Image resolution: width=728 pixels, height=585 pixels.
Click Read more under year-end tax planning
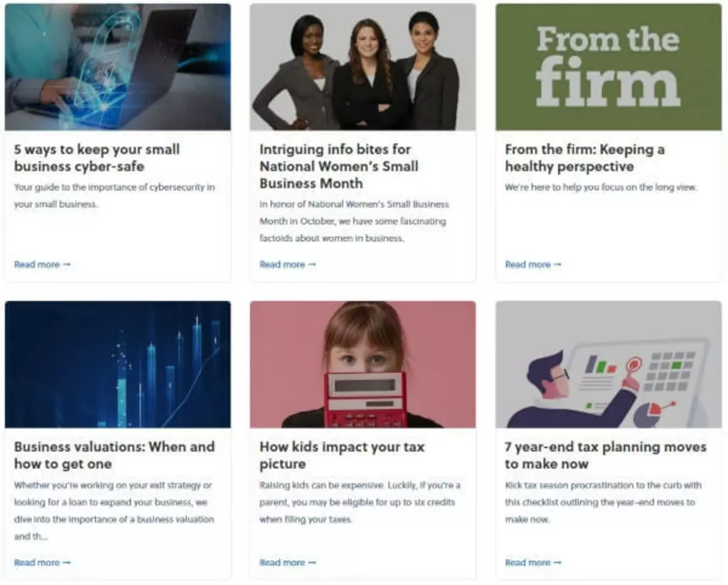pyautogui.click(x=533, y=563)
